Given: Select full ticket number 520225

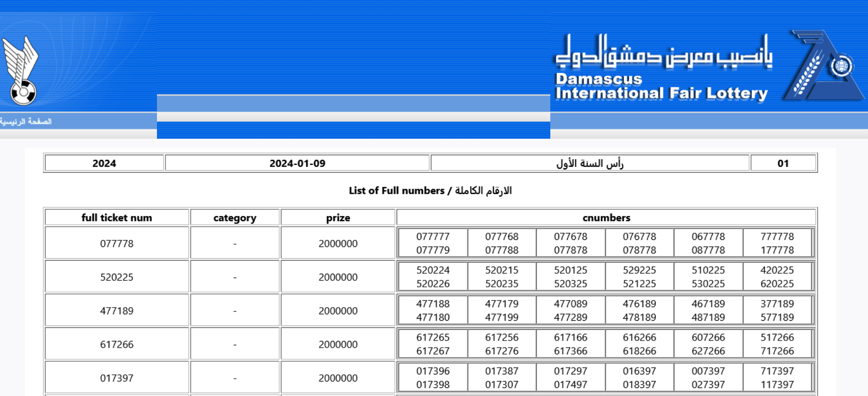Looking at the screenshot, I should pos(117,277).
